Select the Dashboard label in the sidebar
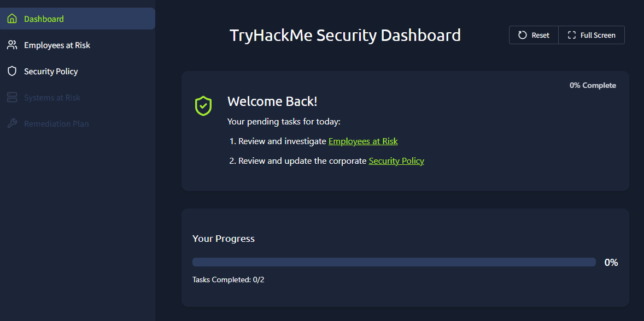The height and width of the screenshot is (321, 644). pyautogui.click(x=44, y=19)
